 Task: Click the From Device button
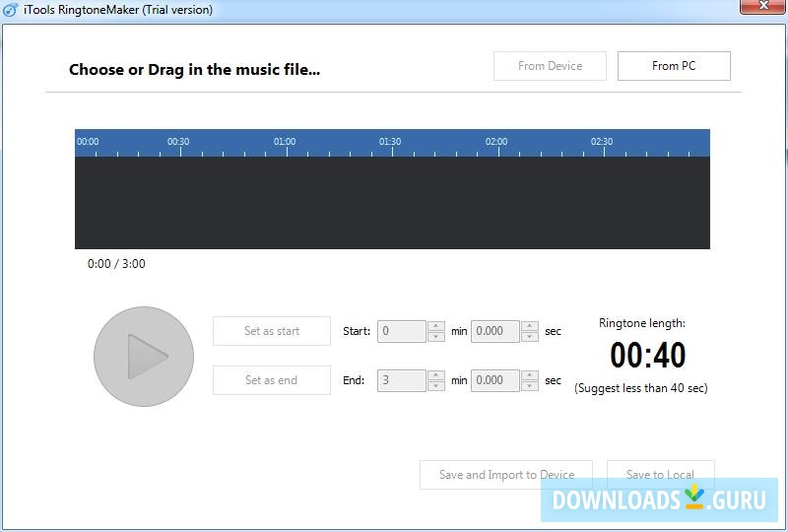(x=550, y=66)
